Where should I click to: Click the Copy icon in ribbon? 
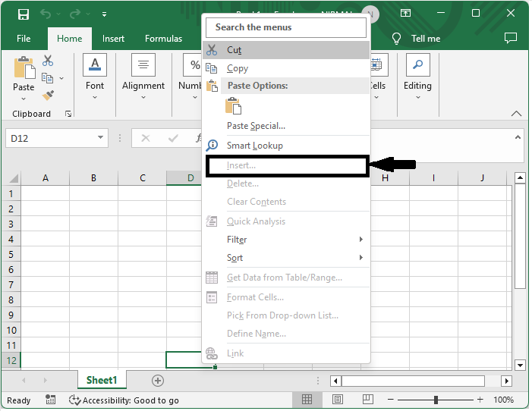tap(47, 78)
